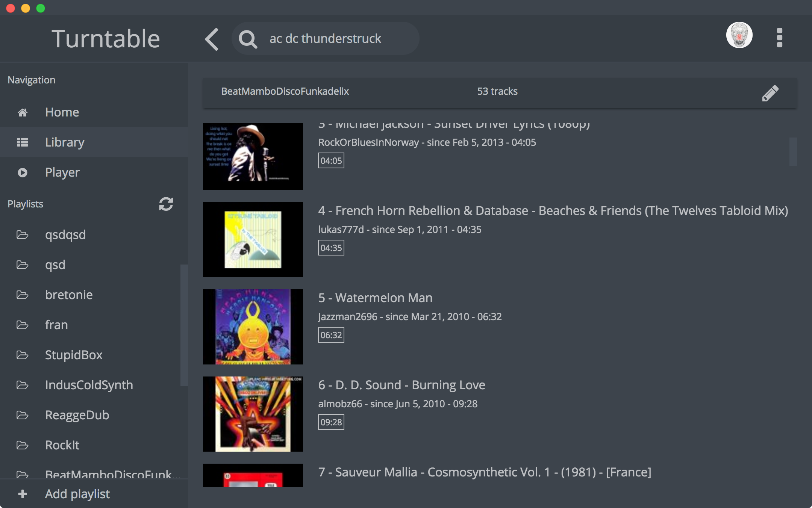Click the French Horn Rebellion track thumbnail
This screenshot has width=812, height=508.
(253, 240)
